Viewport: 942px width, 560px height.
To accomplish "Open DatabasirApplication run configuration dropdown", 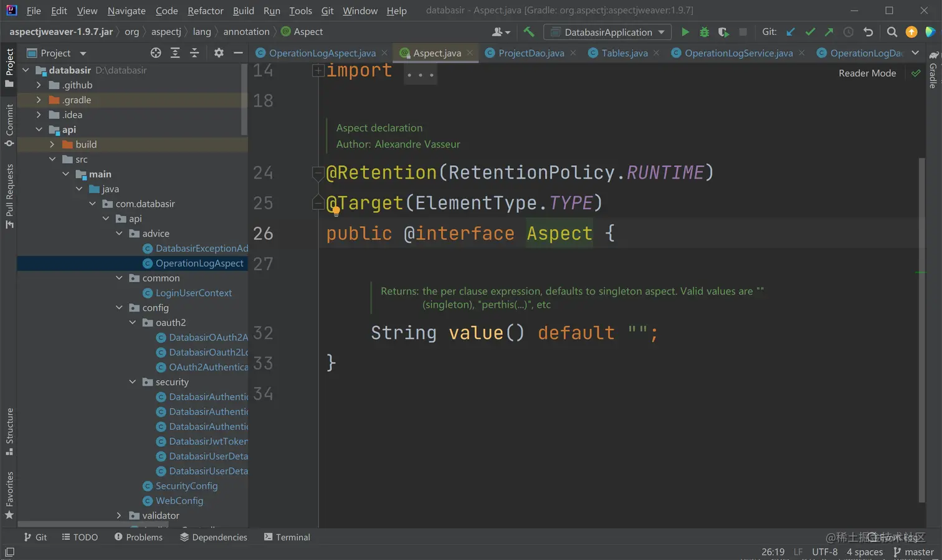I will (x=607, y=32).
